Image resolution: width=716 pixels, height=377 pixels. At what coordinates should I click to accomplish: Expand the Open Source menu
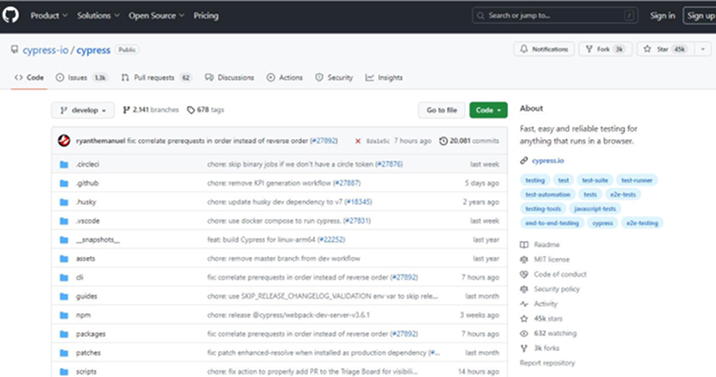pos(157,16)
